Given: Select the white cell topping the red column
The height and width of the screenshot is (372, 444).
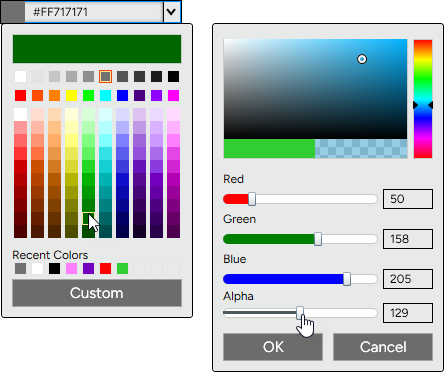Looking at the screenshot, I should [20, 114].
